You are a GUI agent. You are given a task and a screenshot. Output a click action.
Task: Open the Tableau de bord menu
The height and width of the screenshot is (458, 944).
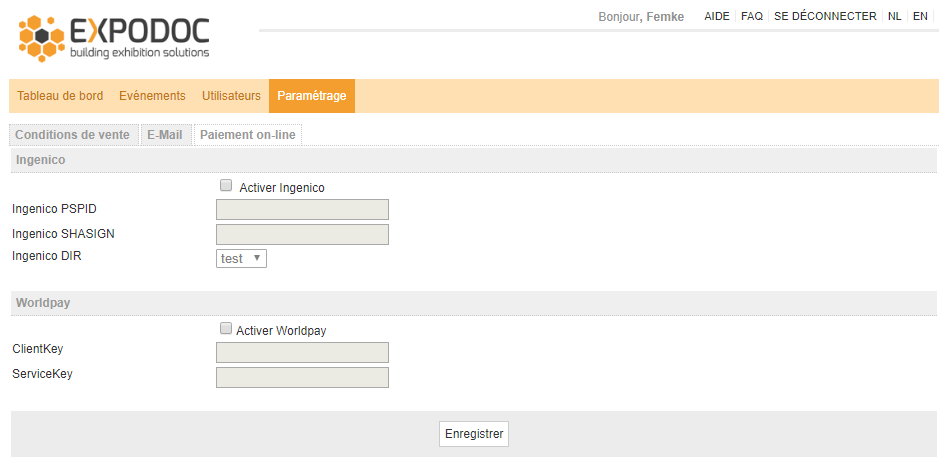pyautogui.click(x=60, y=96)
